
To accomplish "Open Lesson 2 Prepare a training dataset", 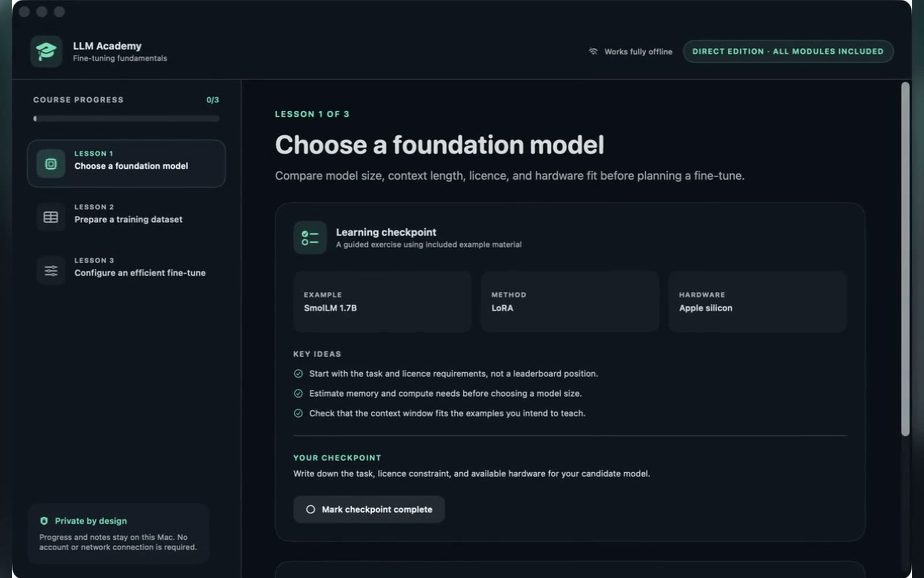I will 126,217.
